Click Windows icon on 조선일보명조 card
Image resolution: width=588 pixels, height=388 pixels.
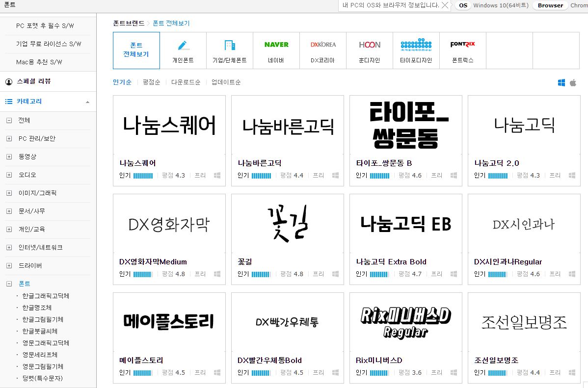(x=572, y=373)
